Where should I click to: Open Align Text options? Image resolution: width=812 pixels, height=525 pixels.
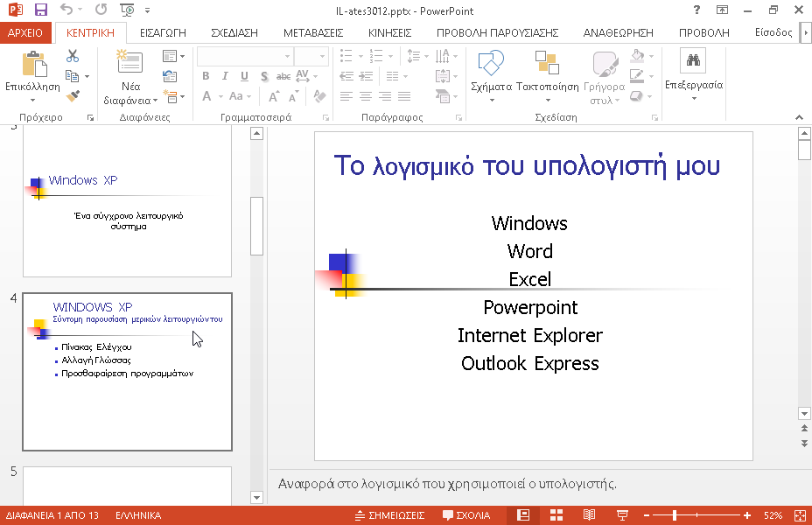pyautogui.click(x=446, y=76)
